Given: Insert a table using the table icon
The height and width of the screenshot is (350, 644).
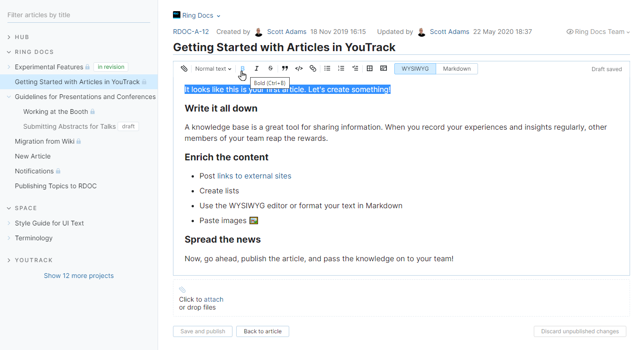Looking at the screenshot, I should tap(370, 69).
